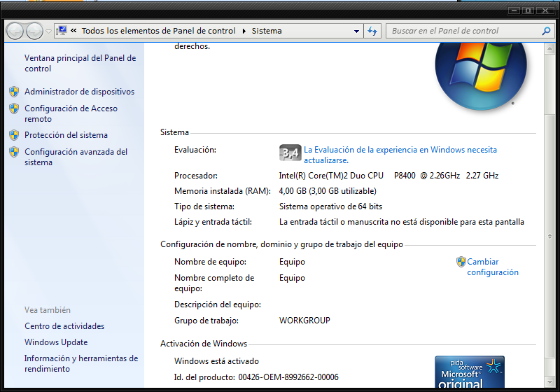The height and width of the screenshot is (392, 560).
Task: Click the magnifying glass search icon
Action: click(546, 31)
